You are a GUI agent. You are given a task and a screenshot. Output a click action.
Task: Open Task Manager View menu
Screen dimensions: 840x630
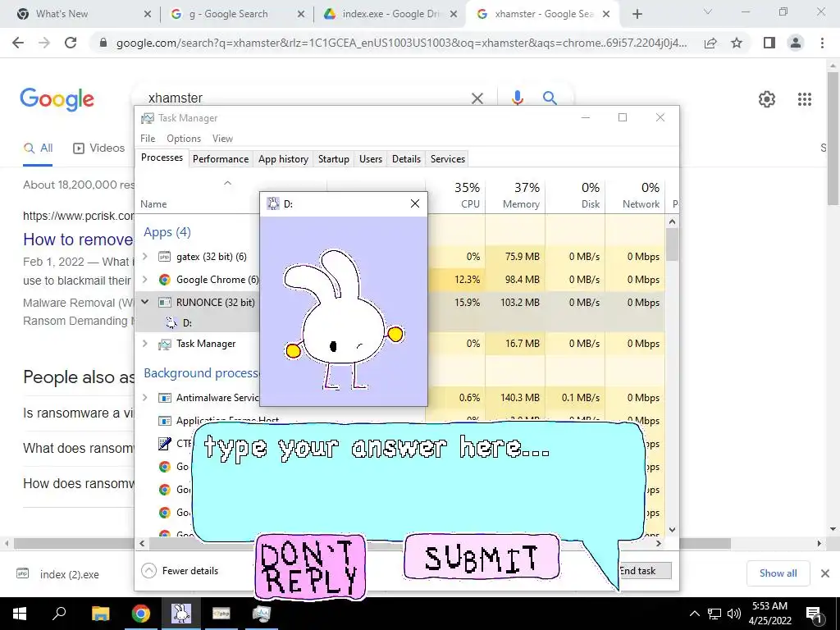coord(222,138)
